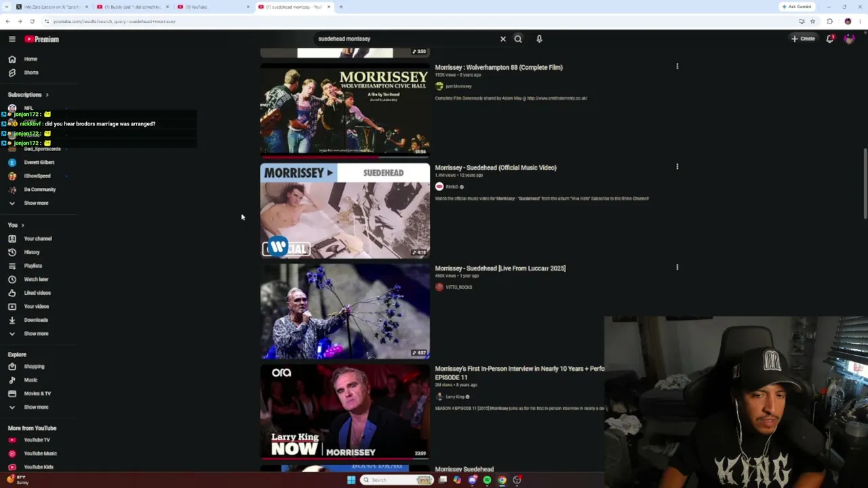
Task: Expand the Subscriptions section header
Action: pos(28,95)
